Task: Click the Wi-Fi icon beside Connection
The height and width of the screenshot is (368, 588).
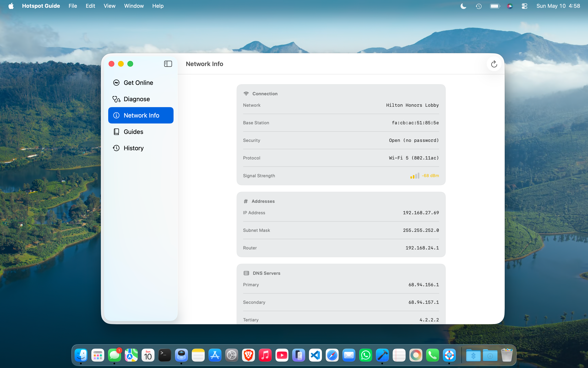Action: [246, 94]
